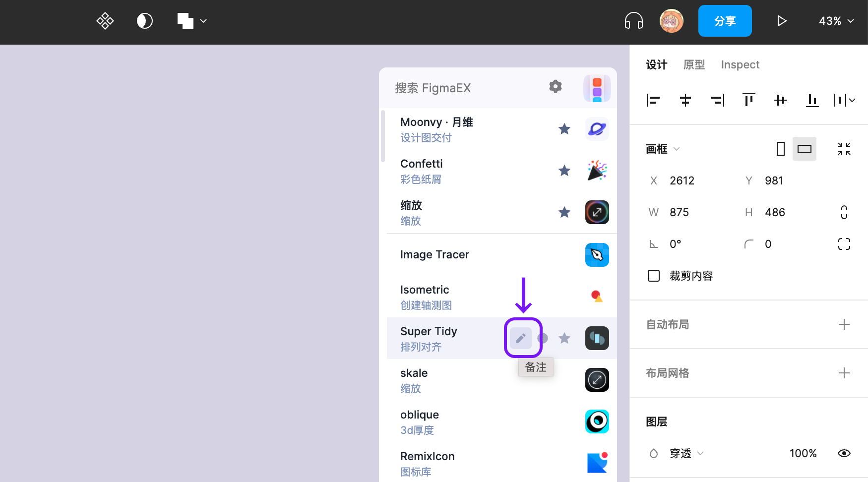Screen dimensions: 868x482
Task: Click the Super Tidy plugin icon
Action: (x=597, y=338)
